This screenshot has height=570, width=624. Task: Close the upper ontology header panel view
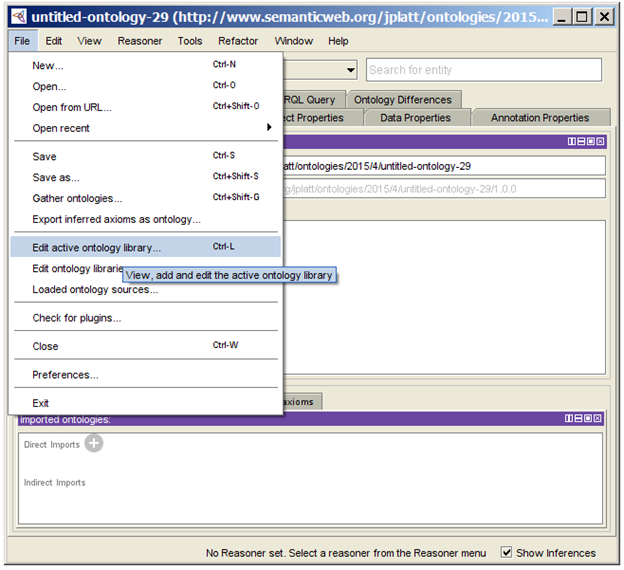click(598, 142)
